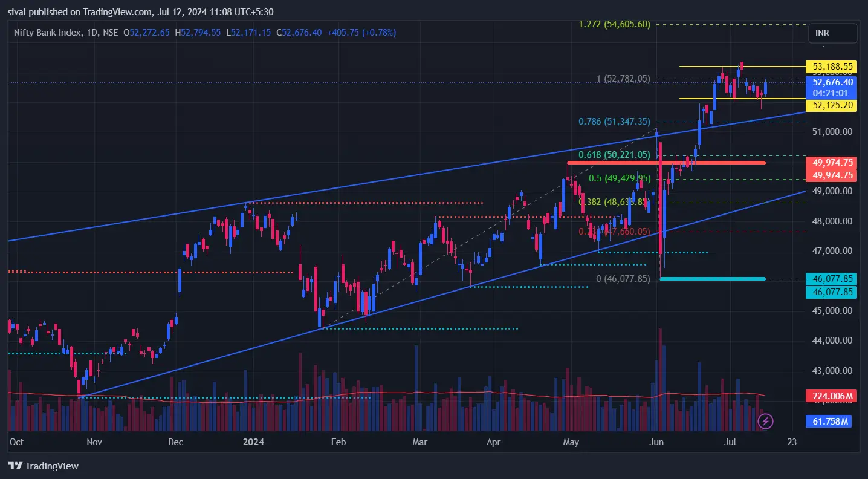This screenshot has height=479, width=868.
Task: Click the 44,000.00 price axis value
Action: tap(832, 341)
